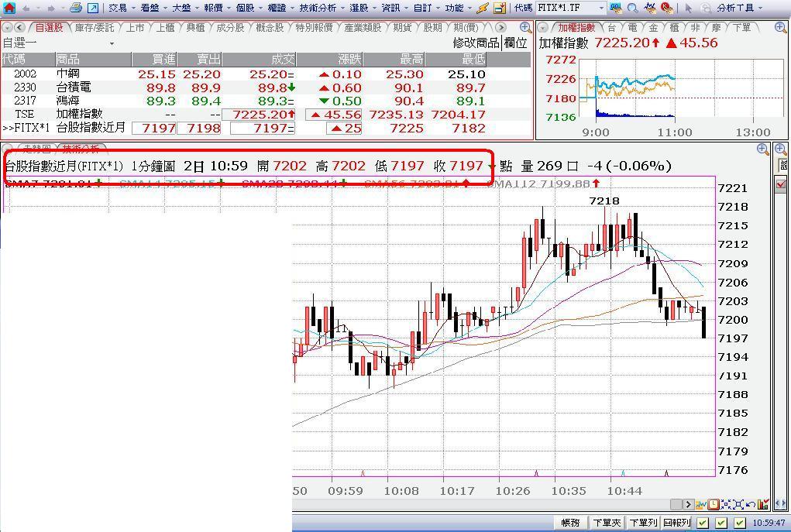
Task: Click the 帳務 button
Action: pos(570,523)
